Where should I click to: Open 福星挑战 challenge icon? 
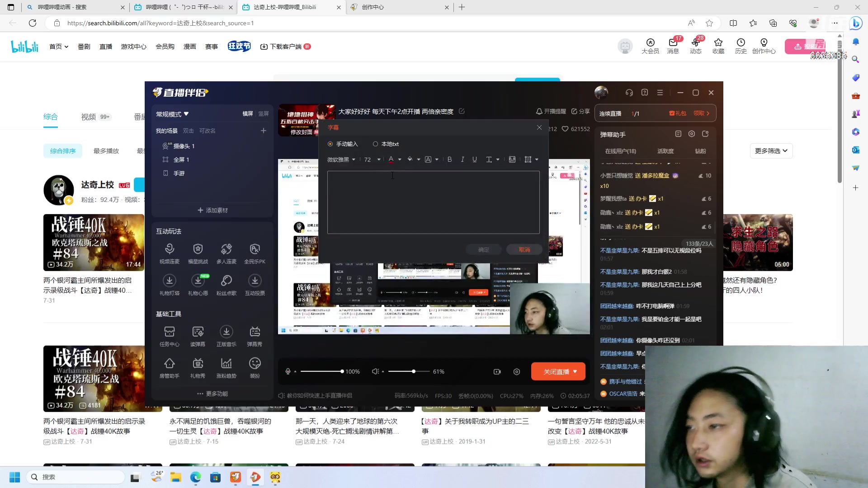tap(198, 253)
